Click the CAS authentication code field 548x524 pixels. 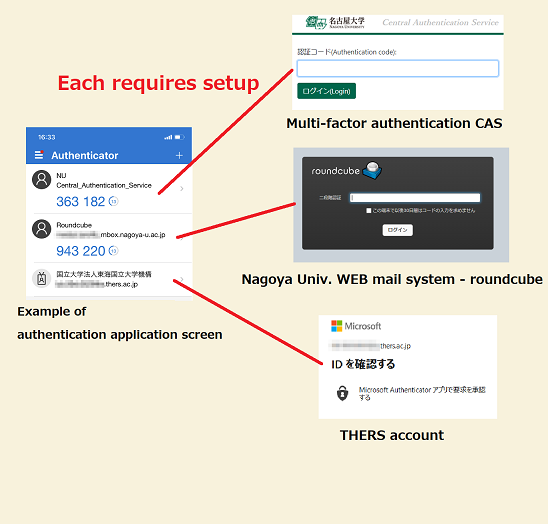click(398, 69)
